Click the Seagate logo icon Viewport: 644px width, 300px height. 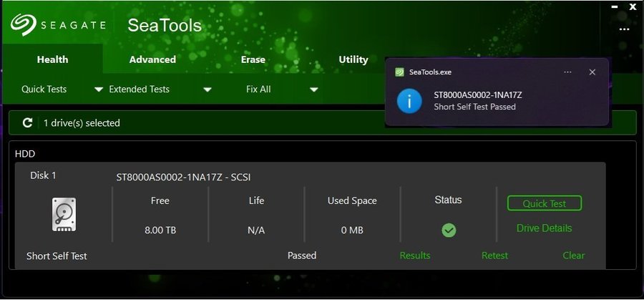coord(24,24)
